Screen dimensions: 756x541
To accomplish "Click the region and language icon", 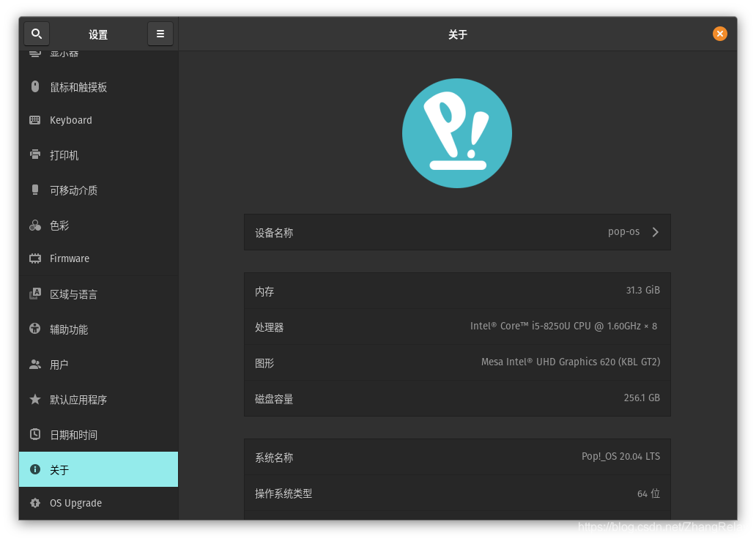I will [x=35, y=294].
